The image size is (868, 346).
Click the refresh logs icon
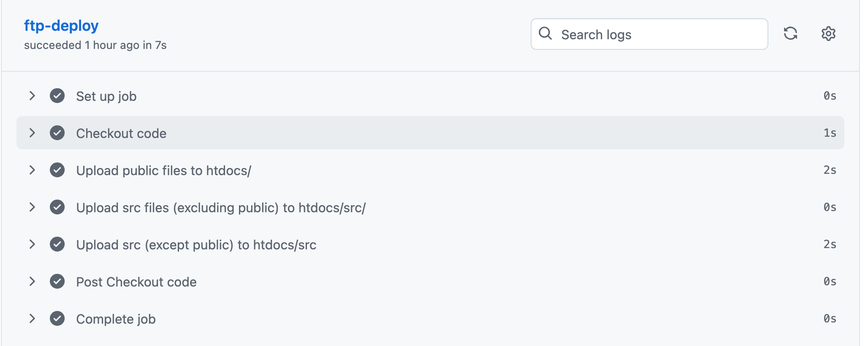click(x=791, y=34)
